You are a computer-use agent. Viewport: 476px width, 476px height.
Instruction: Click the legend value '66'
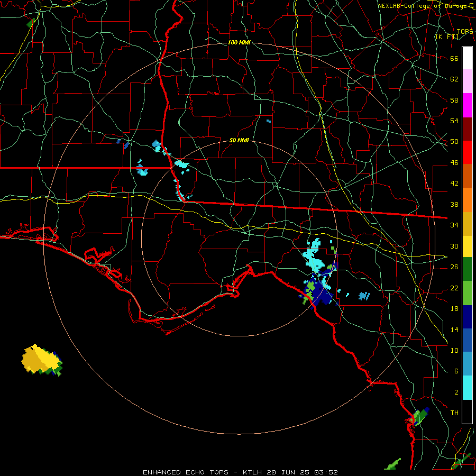[454, 58]
